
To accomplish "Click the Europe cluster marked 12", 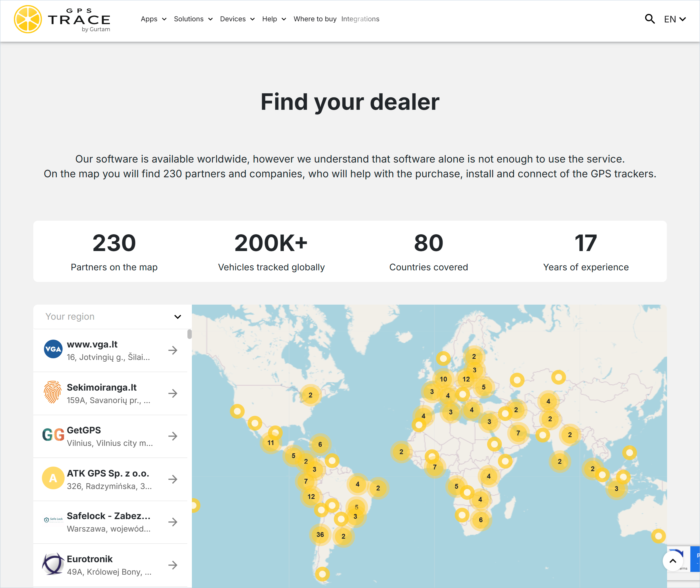I will coord(466,379).
